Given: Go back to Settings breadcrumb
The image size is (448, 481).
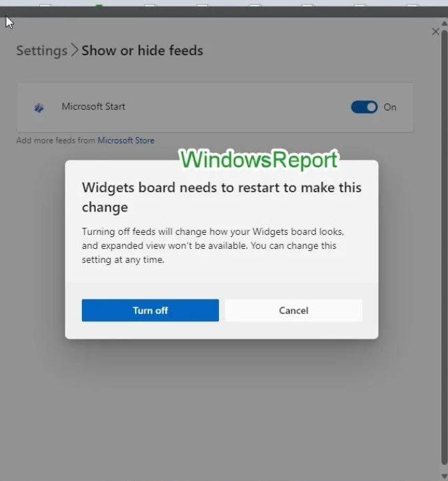Looking at the screenshot, I should 42,51.
